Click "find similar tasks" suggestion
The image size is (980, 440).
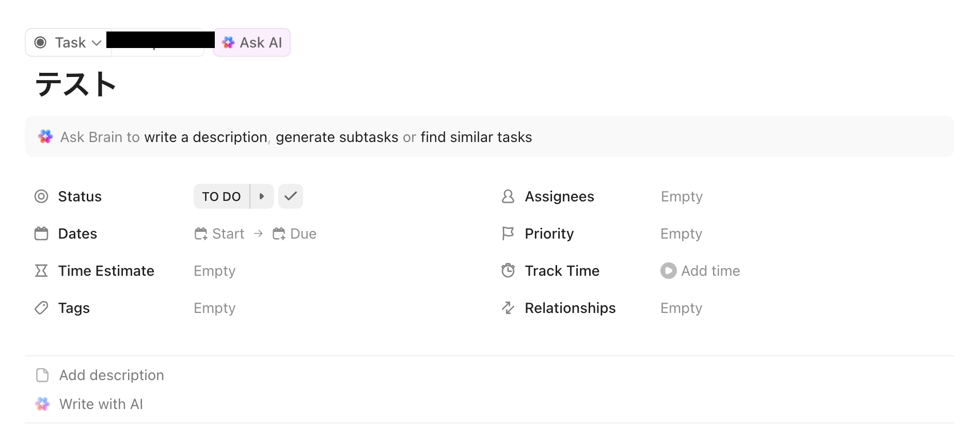[476, 137]
